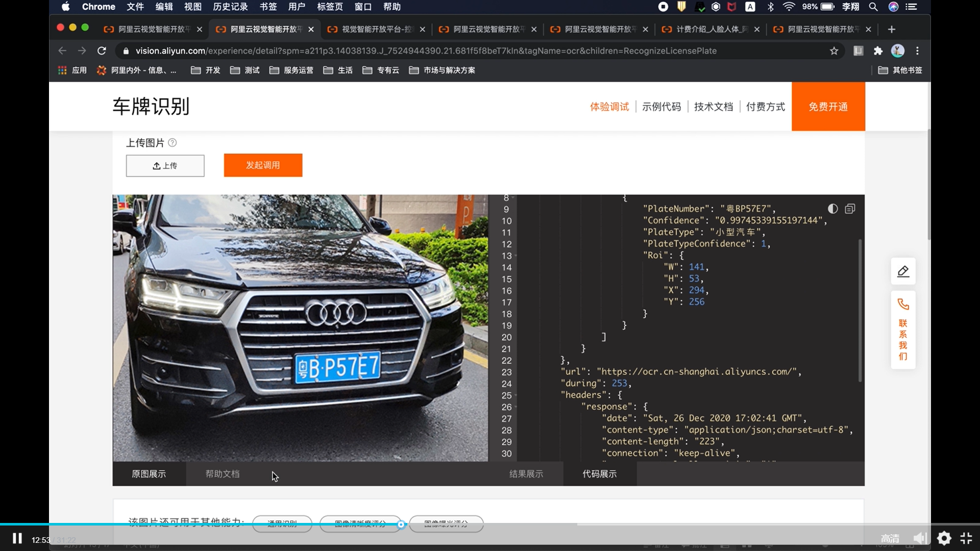
Task: Collapse the headers object at line 25
Action: pyautogui.click(x=516, y=395)
